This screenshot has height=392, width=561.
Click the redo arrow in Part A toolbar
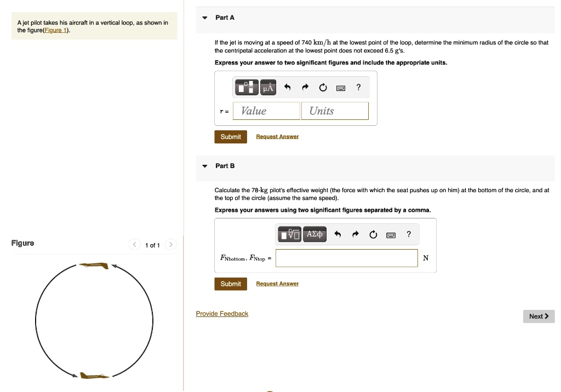[305, 87]
